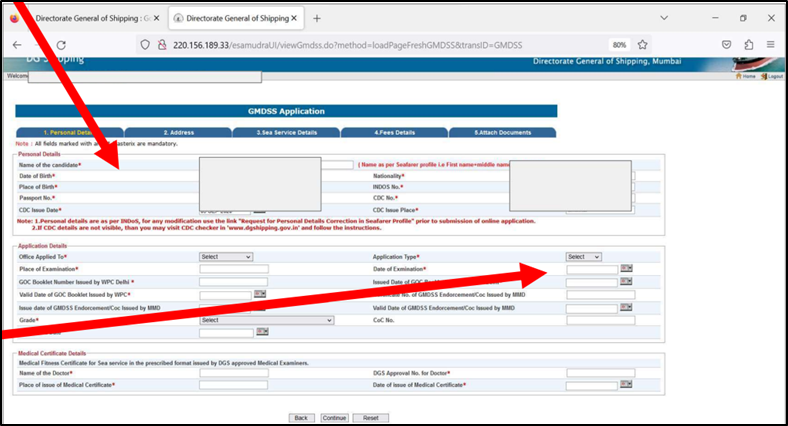Expand the Application Type Select dropdown
This screenshot has width=788, height=426.
pos(583,257)
